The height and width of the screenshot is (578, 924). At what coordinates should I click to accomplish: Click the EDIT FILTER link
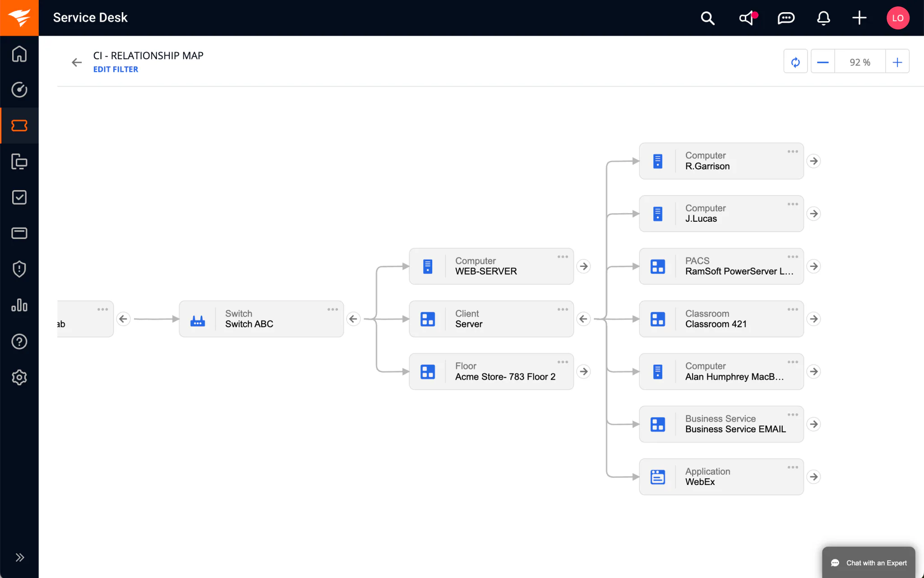pos(115,69)
